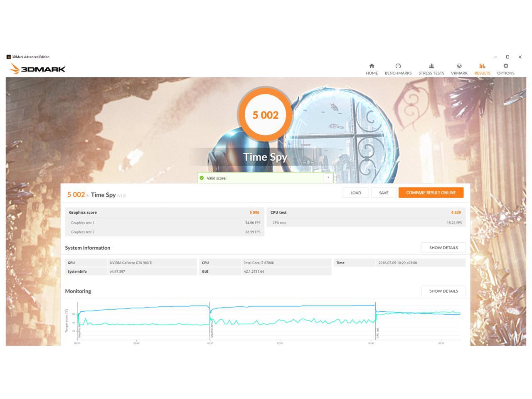Click the 5 002 score circle
Image resolution: width=532 pixels, height=399 pixels.
[265, 115]
